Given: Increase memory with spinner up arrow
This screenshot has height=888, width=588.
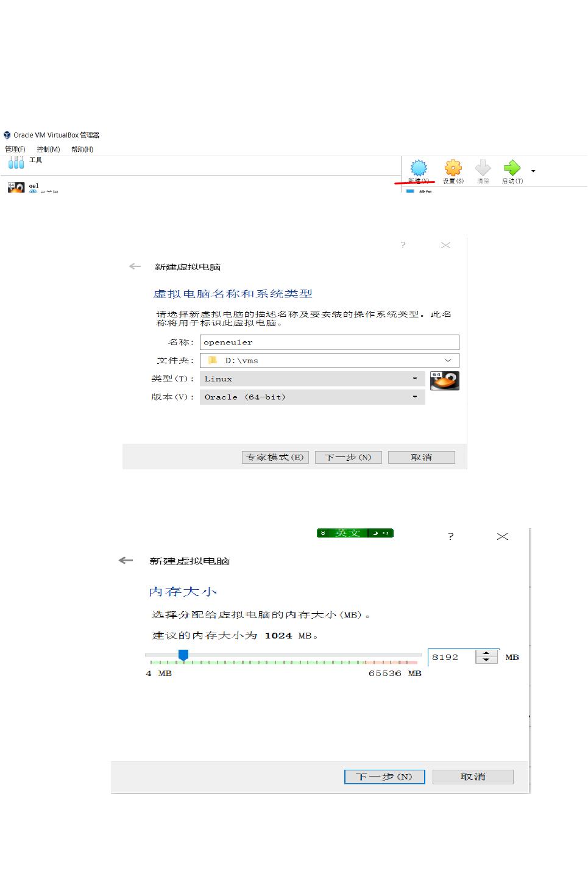Looking at the screenshot, I should (486, 653).
